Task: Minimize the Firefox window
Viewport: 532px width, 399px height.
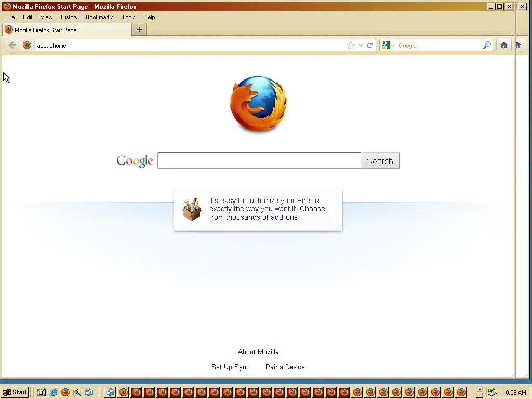Action: [x=490, y=6]
